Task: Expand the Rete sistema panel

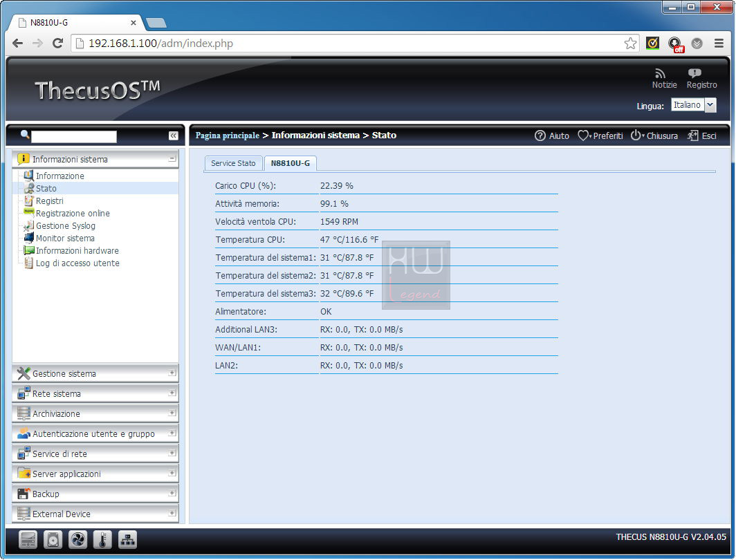Action: click(x=172, y=393)
